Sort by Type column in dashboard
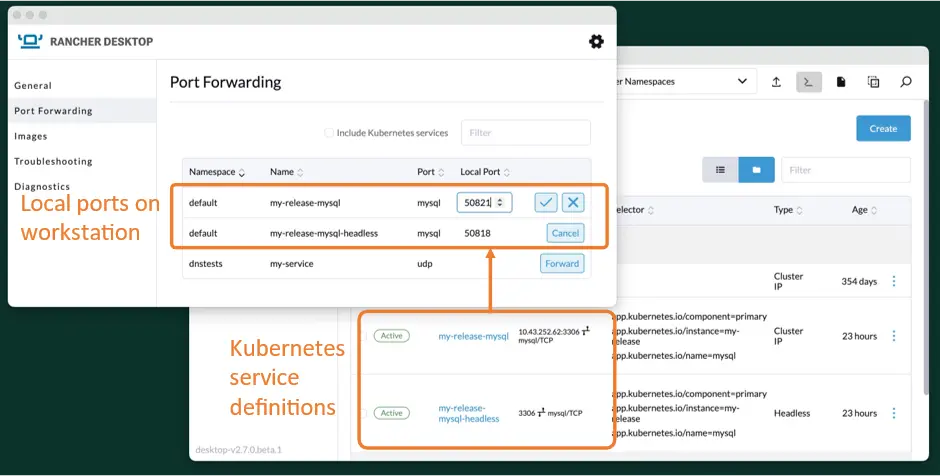Screen dimensions: 940x476 click(788, 210)
